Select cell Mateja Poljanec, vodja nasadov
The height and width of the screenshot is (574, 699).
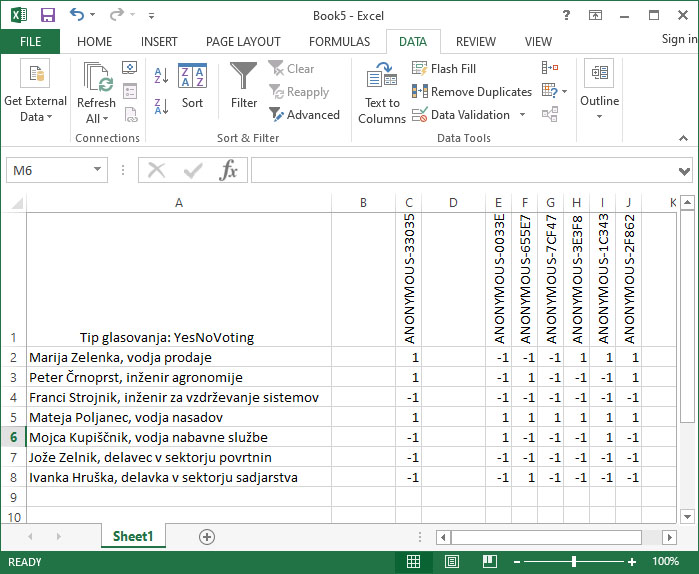point(179,418)
